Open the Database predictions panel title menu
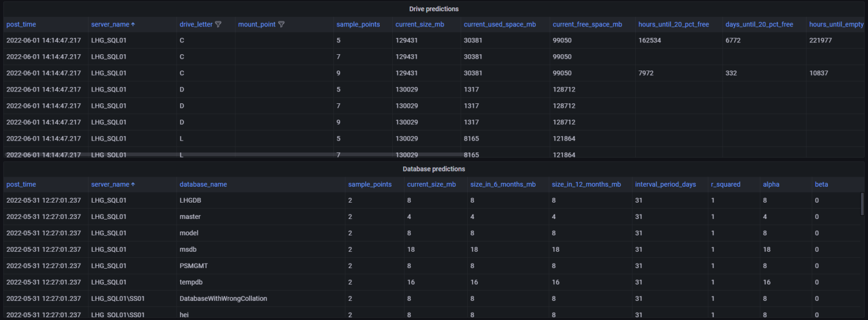The width and height of the screenshot is (868, 320). click(x=433, y=169)
